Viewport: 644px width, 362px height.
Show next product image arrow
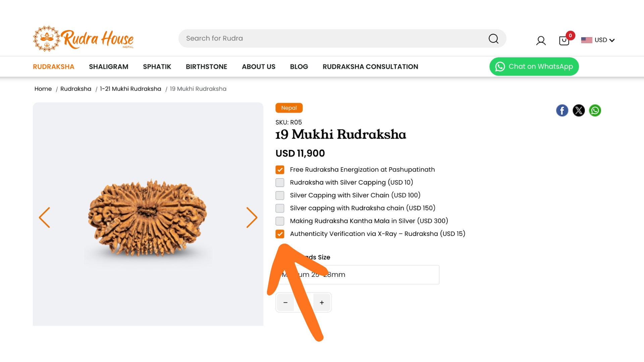[x=252, y=218]
